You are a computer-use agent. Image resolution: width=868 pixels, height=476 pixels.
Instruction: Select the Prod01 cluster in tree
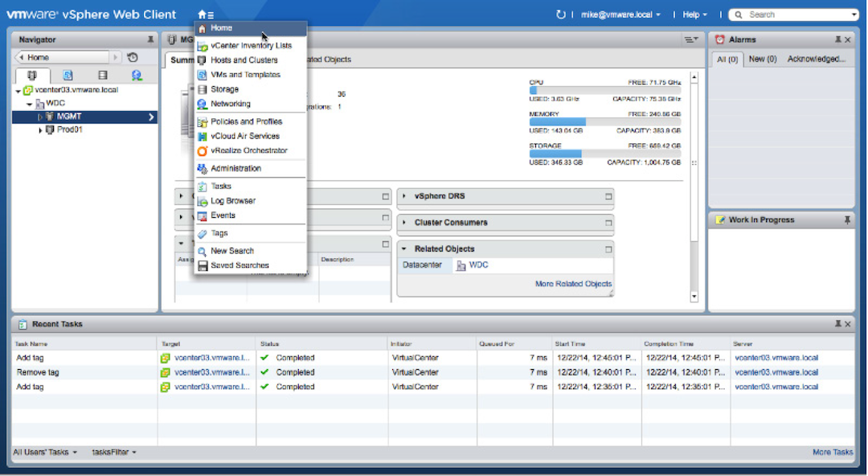[x=70, y=129]
